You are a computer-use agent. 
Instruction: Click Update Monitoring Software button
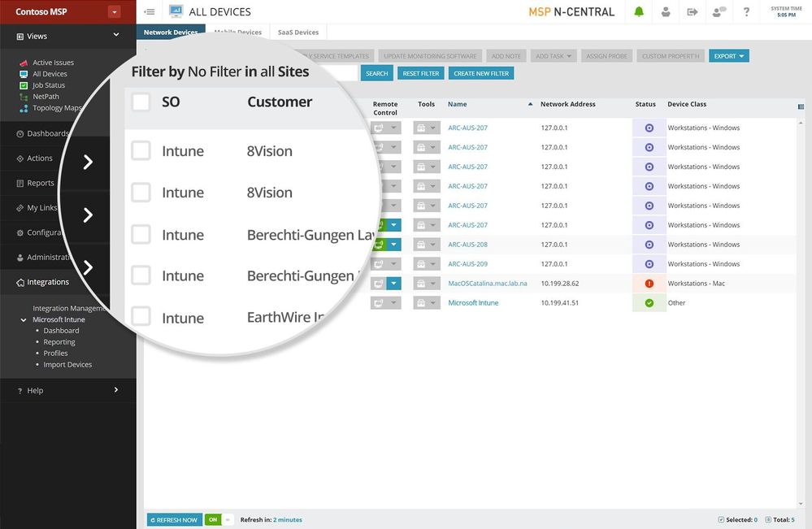click(430, 56)
